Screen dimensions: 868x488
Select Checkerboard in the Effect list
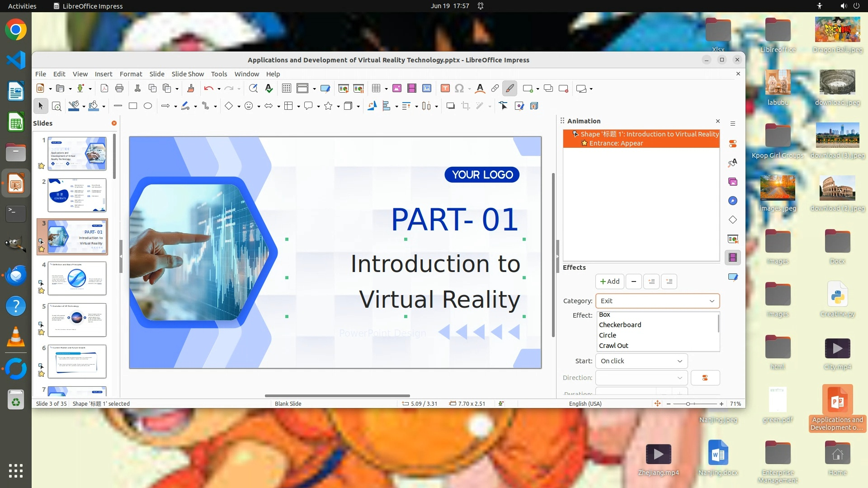point(620,325)
